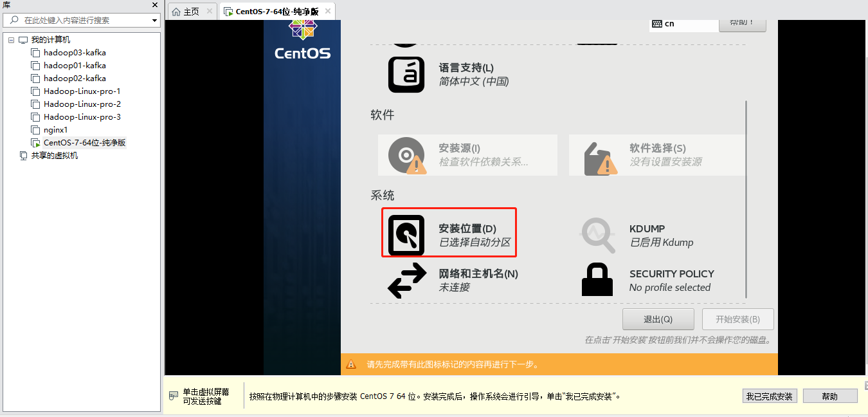Click the 网络和主机名(N) label
Viewport: 868px width, 417px height.
click(478, 273)
